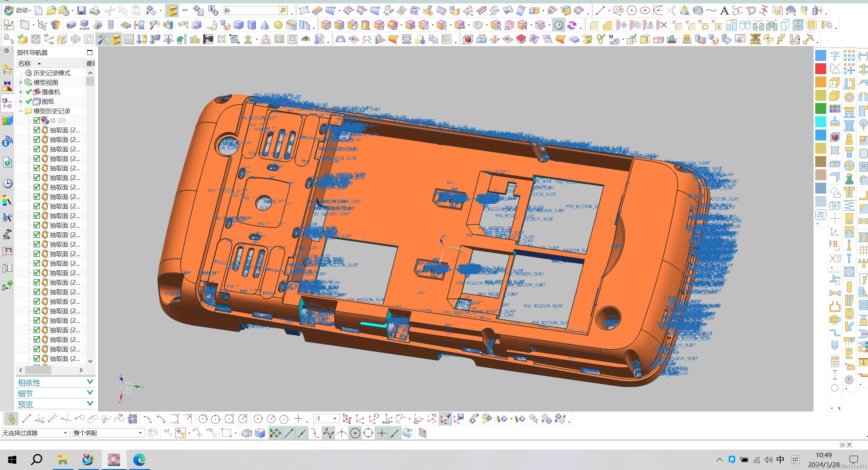Click the Line curve tool
Image resolution: width=868 pixels, height=470 pixels.
point(600,11)
